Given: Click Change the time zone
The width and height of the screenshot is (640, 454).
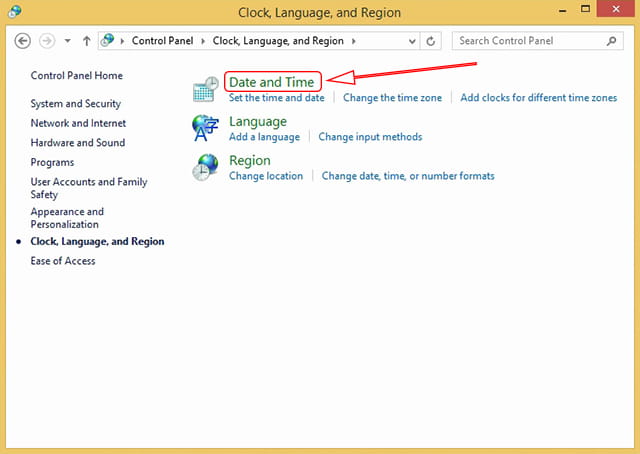Looking at the screenshot, I should (392, 98).
